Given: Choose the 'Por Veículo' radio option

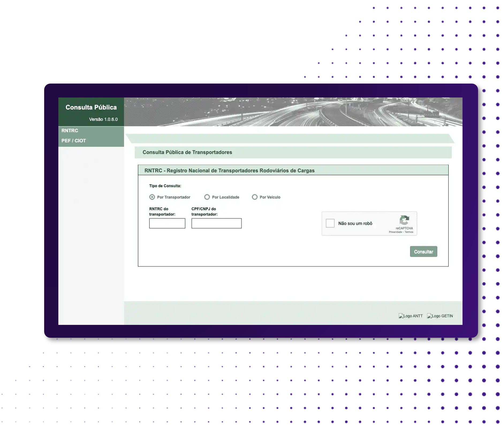Looking at the screenshot, I should pos(255,197).
